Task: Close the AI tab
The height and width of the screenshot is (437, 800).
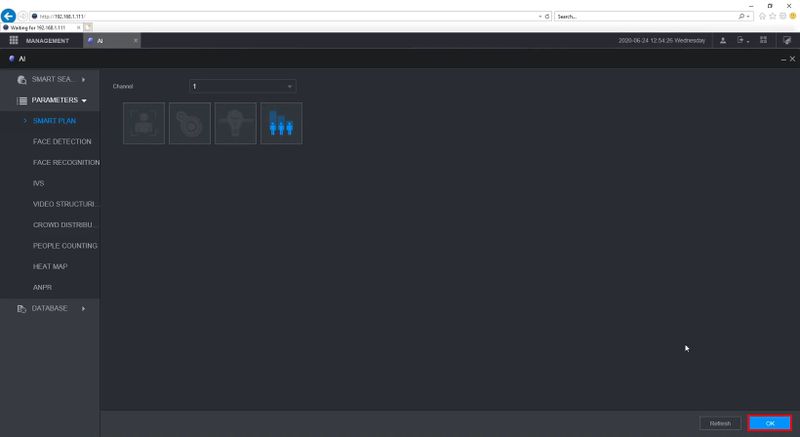Action: point(135,41)
